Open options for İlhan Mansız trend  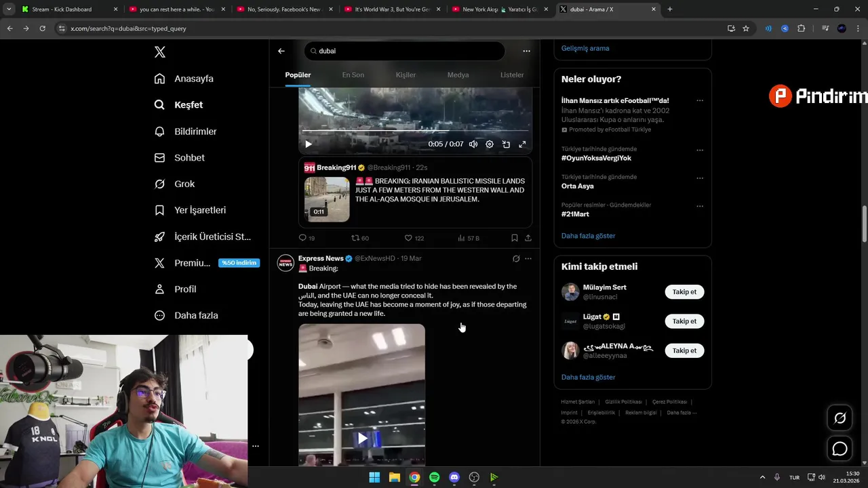click(700, 101)
